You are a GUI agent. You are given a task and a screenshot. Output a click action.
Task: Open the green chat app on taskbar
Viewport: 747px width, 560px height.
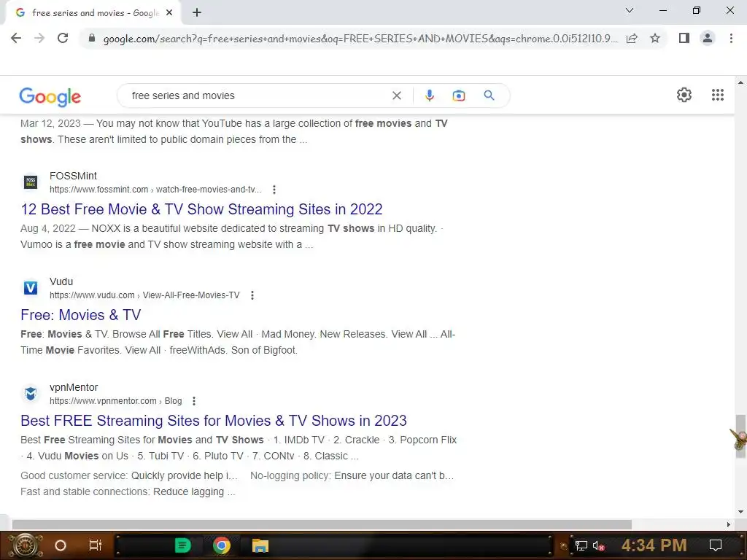pyautogui.click(x=182, y=545)
